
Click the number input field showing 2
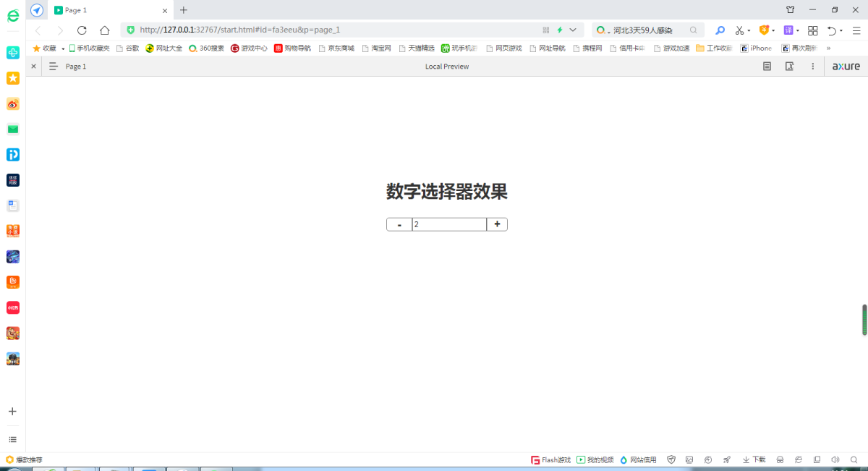(449, 224)
